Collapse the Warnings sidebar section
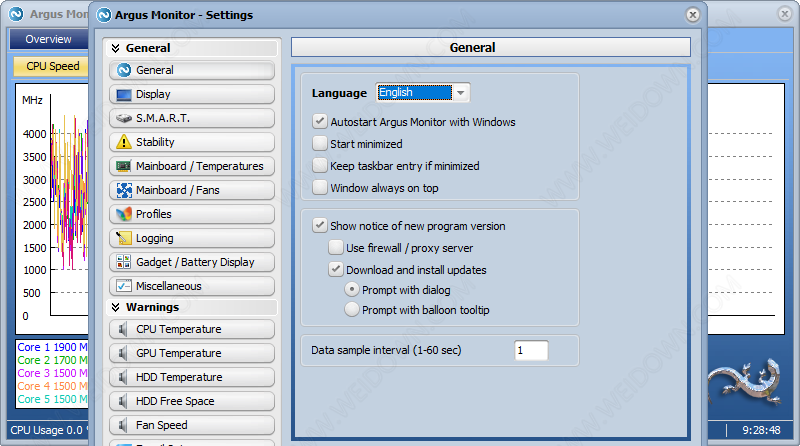This screenshot has height=446, width=800. [116, 307]
